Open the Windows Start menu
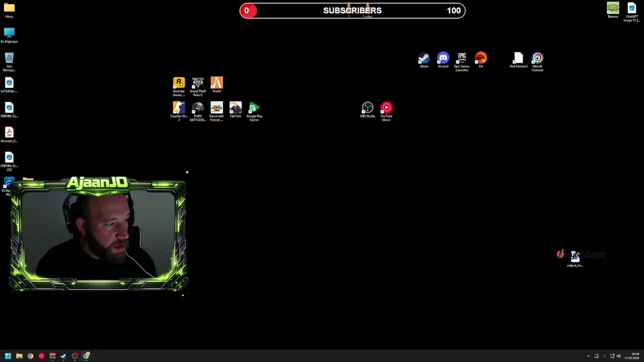644x362 pixels. click(8, 356)
